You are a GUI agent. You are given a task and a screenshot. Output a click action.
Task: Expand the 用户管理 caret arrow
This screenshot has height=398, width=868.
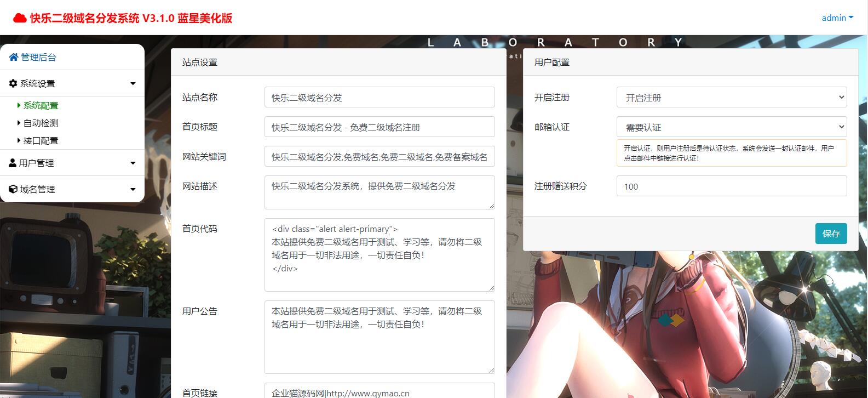(x=133, y=163)
